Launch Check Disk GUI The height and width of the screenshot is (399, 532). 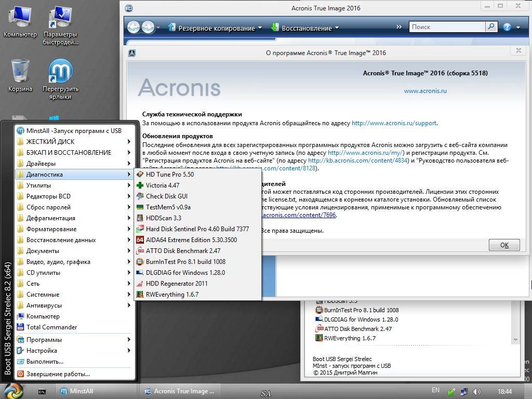[198, 196]
